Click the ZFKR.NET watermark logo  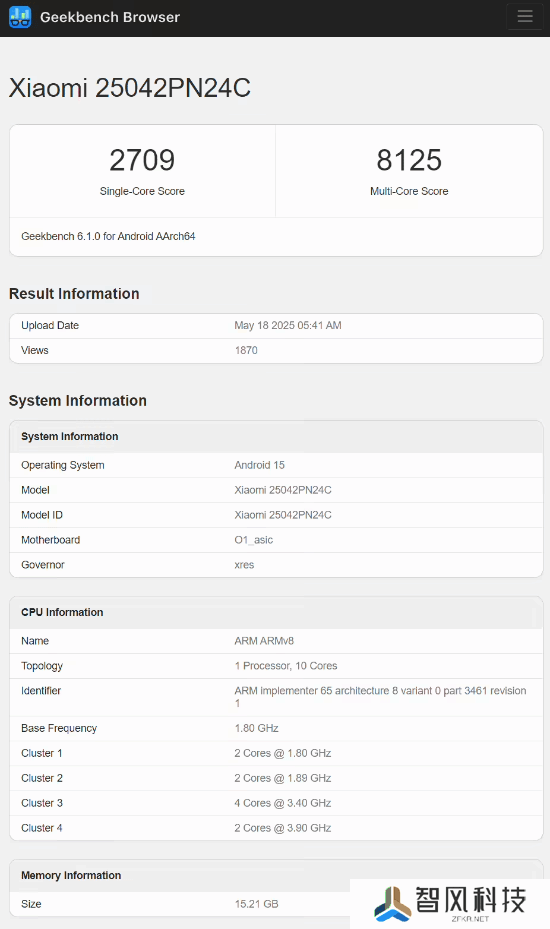click(450, 904)
